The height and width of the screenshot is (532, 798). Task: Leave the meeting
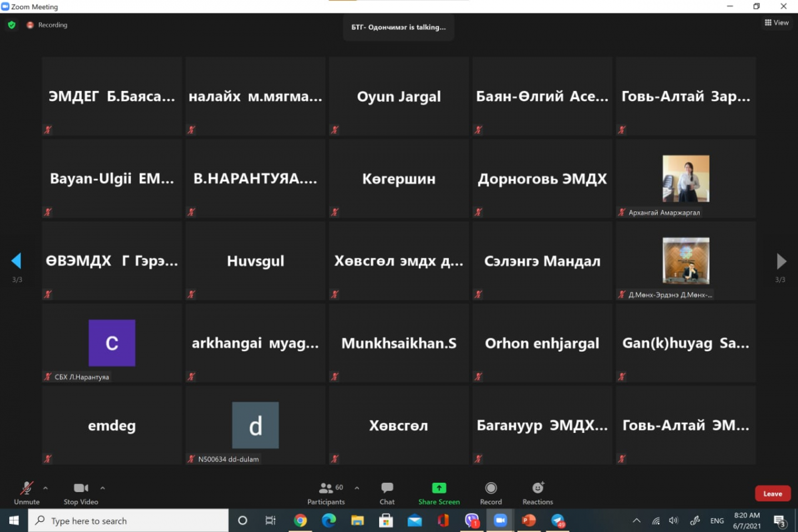773,493
